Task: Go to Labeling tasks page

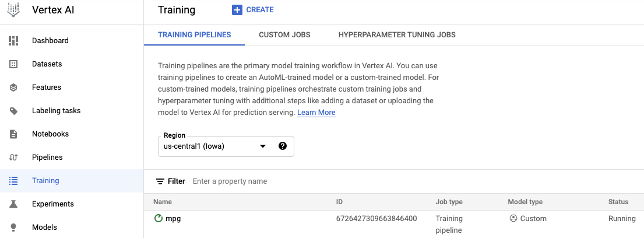Action: click(57, 111)
